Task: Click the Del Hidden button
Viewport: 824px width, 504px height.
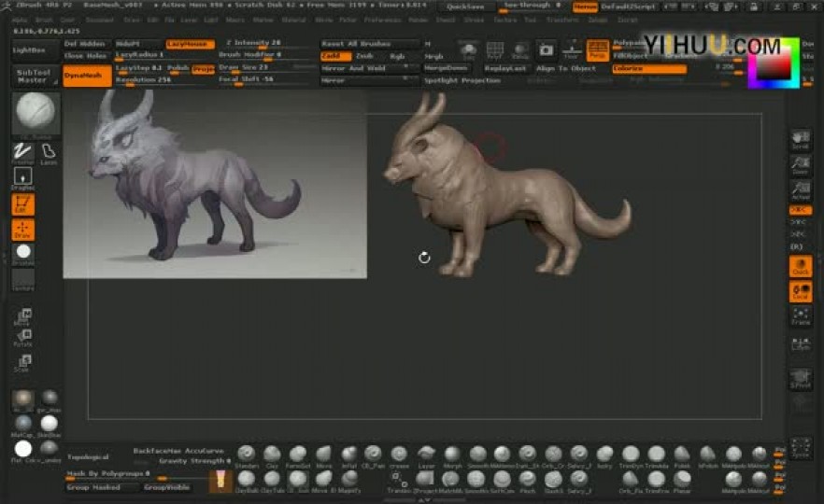Action: click(85, 44)
